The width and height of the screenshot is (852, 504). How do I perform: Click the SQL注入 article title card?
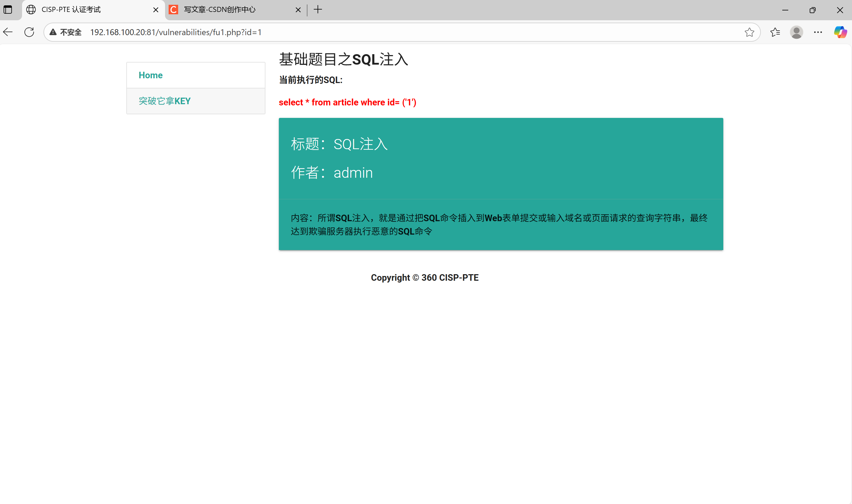360,144
